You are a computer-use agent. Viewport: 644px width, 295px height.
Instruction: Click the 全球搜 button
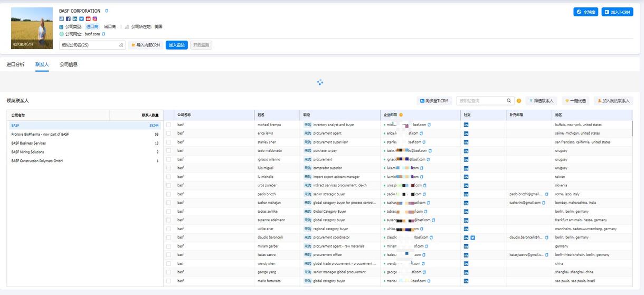(585, 12)
